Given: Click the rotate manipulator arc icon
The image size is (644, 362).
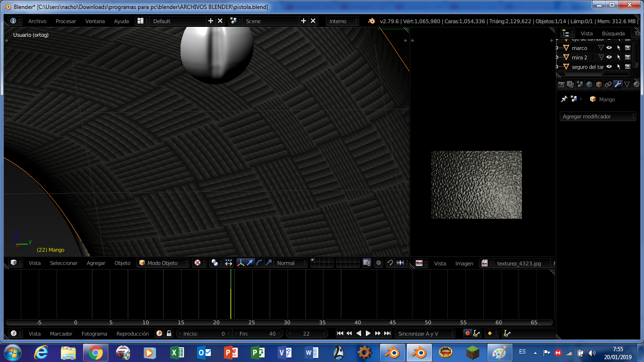Looking at the screenshot, I should [259, 263].
